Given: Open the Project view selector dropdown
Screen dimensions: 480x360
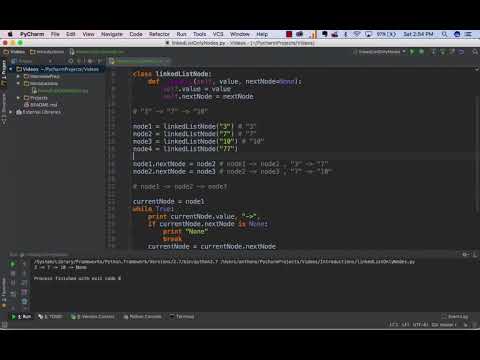Looking at the screenshot, I should pyautogui.click(x=31, y=61).
